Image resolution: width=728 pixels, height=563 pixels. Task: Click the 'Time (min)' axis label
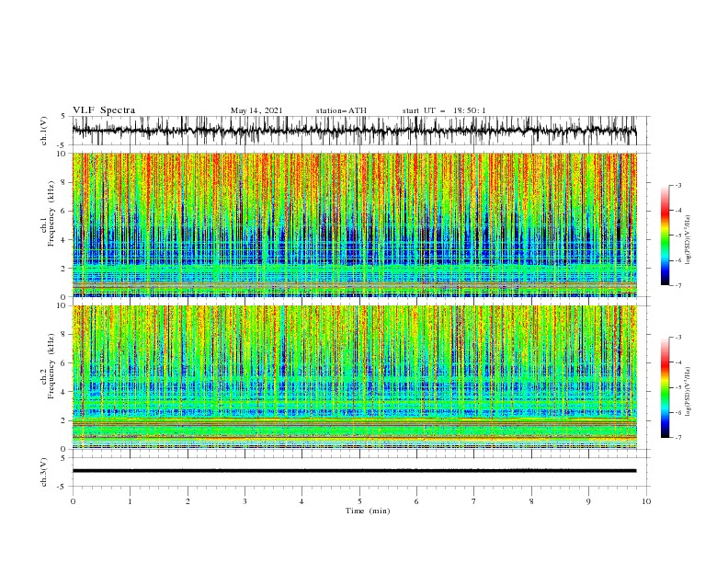click(x=368, y=511)
